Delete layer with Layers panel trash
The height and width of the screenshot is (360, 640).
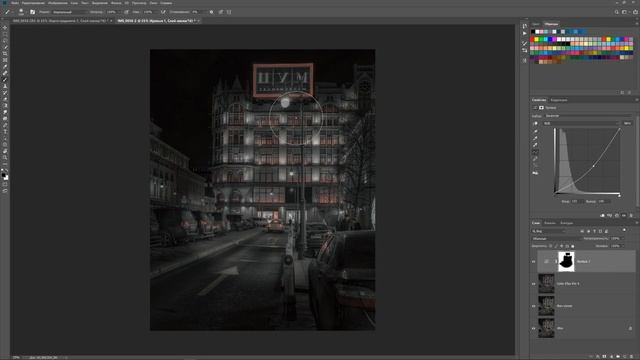(x=631, y=356)
